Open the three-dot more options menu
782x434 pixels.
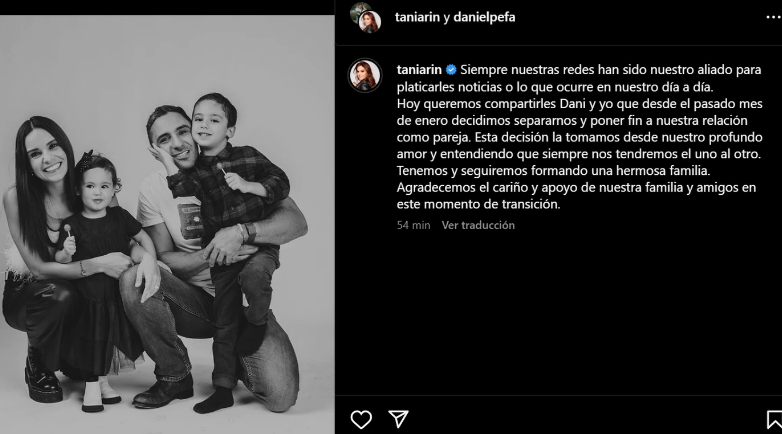point(774,17)
